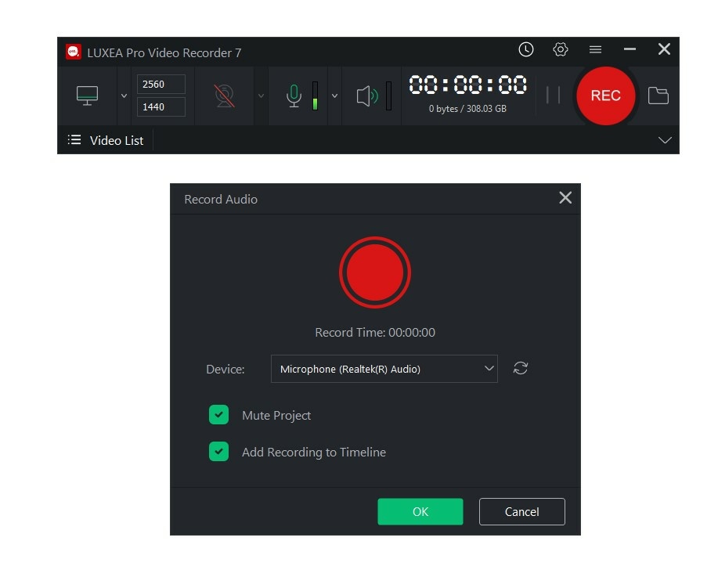Click the Cancel button in Record Audio
The height and width of the screenshot is (588, 718).
[522, 511]
